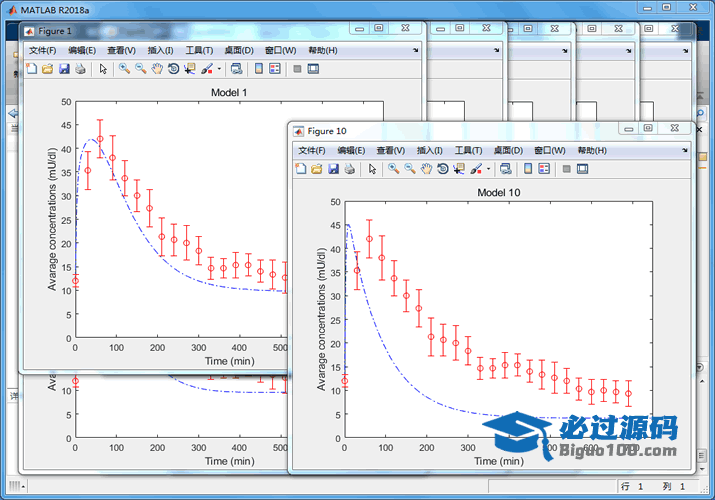
Task: Open 帮助(H) menu in Figure 1
Action: pyautogui.click(x=323, y=51)
